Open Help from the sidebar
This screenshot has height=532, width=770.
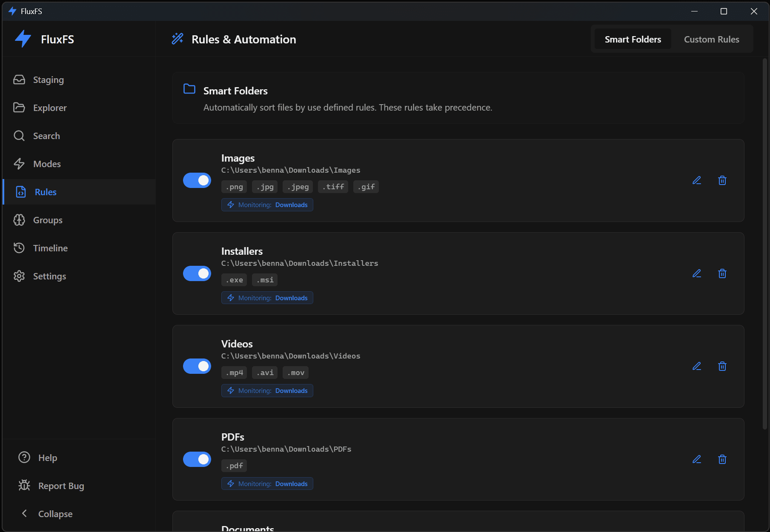(x=47, y=458)
